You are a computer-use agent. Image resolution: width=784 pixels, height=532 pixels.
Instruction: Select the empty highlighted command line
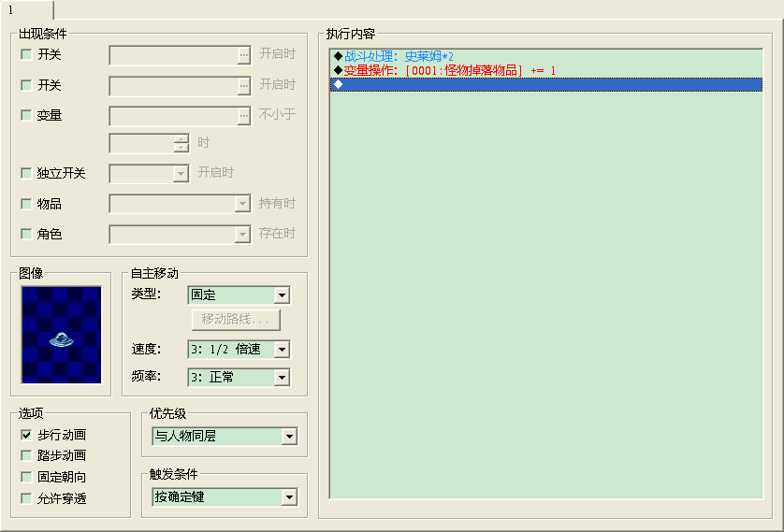(546, 84)
